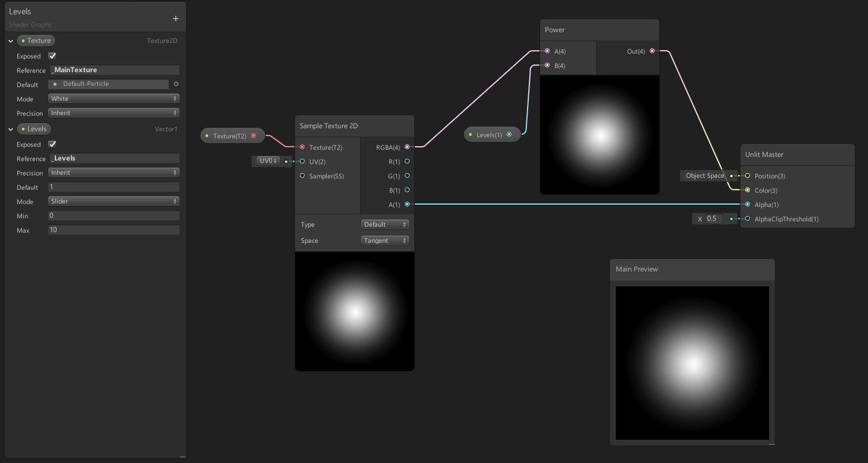868x463 pixels.
Task: Click the plus icon to add property
Action: point(175,19)
